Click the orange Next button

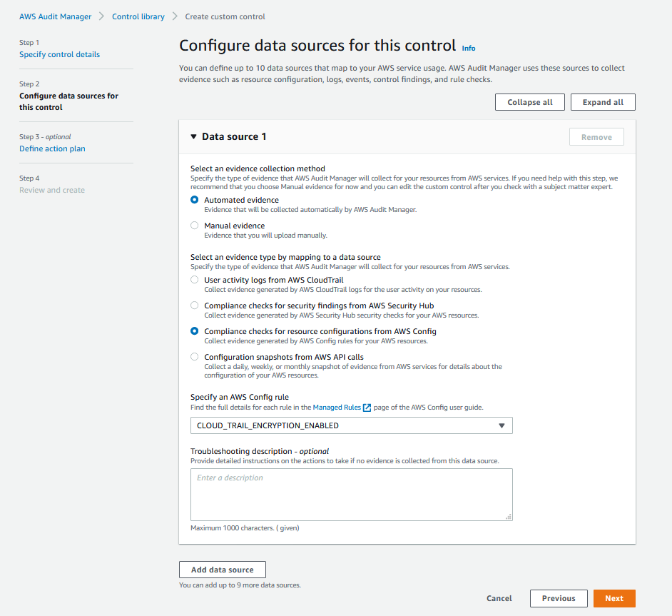[614, 598]
